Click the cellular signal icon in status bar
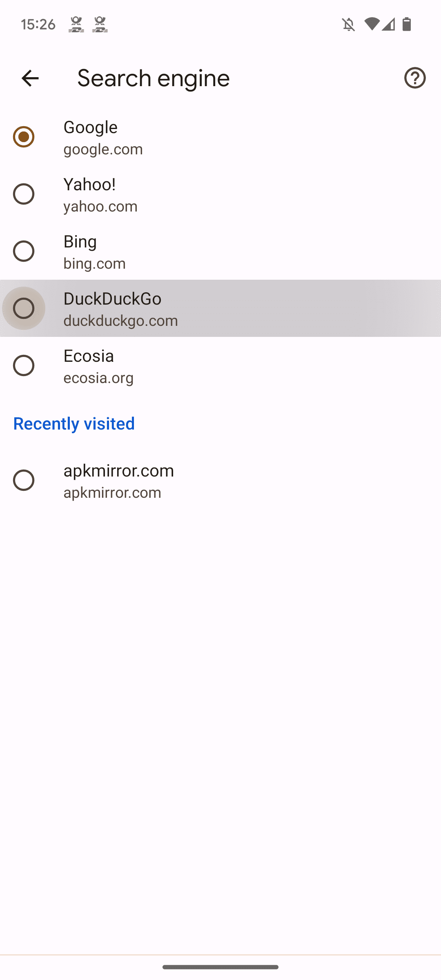441x980 pixels. [x=388, y=24]
